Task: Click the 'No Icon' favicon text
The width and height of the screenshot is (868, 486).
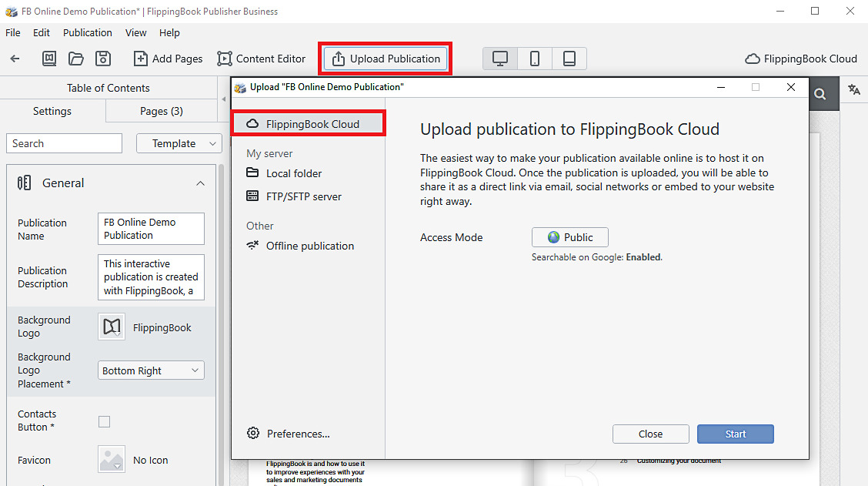Action: click(x=151, y=460)
